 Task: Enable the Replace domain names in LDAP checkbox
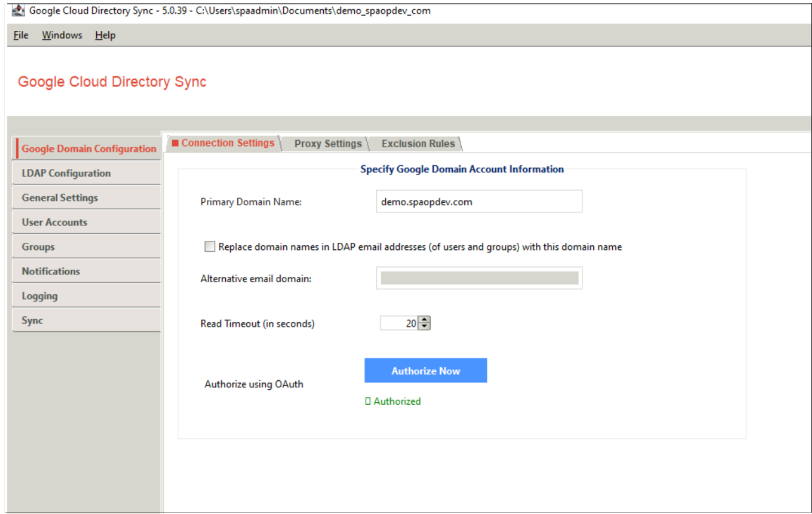click(210, 246)
